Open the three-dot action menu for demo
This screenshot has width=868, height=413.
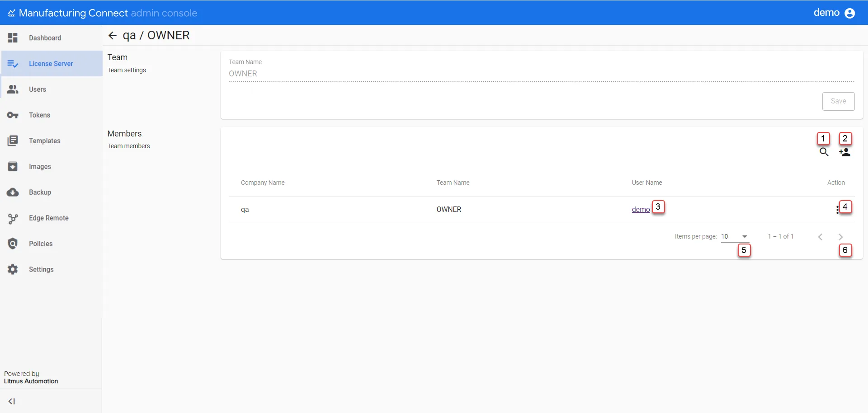click(x=837, y=209)
